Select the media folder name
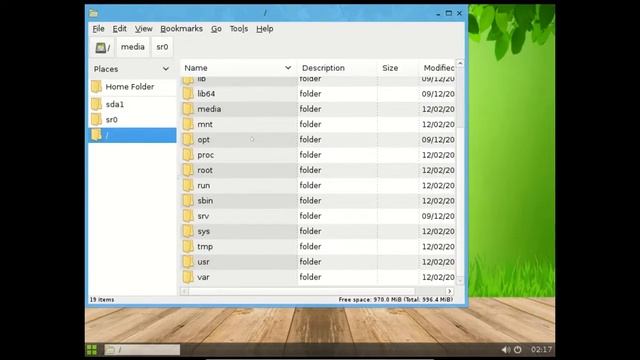The width and height of the screenshot is (640, 360). [x=209, y=109]
